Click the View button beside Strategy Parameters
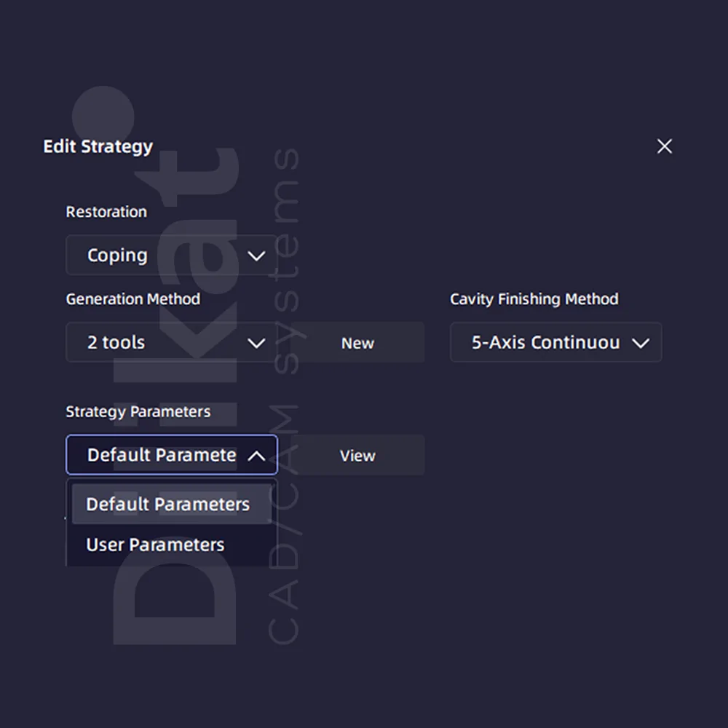This screenshot has height=728, width=728. tap(357, 456)
